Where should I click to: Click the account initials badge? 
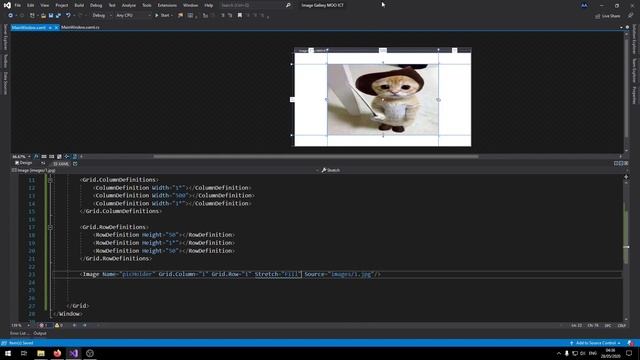(584, 5)
